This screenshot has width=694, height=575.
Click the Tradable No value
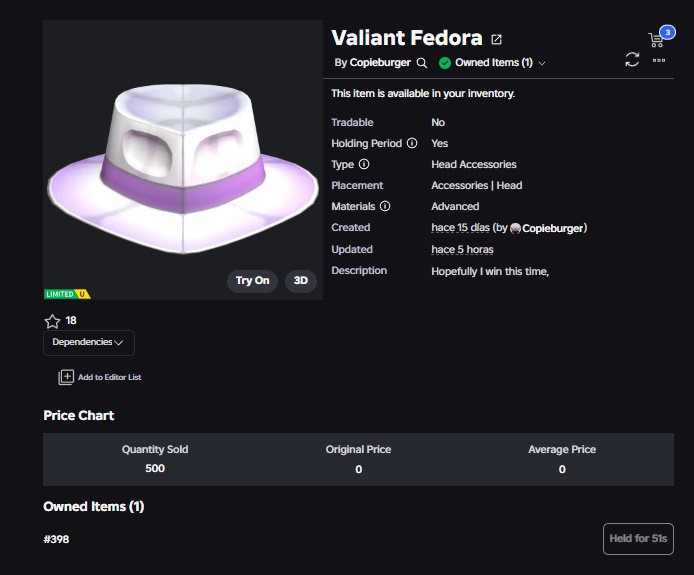click(438, 122)
